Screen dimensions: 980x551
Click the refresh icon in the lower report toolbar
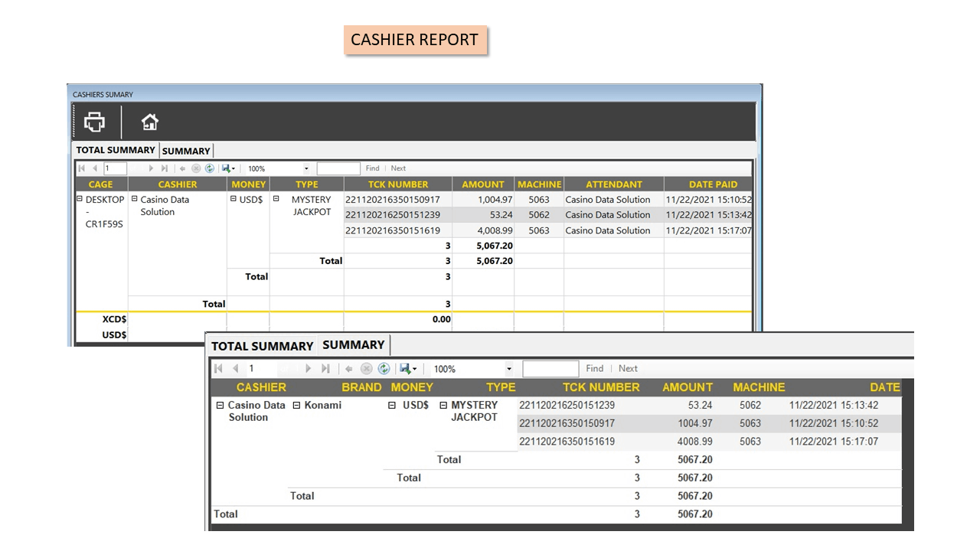(384, 368)
